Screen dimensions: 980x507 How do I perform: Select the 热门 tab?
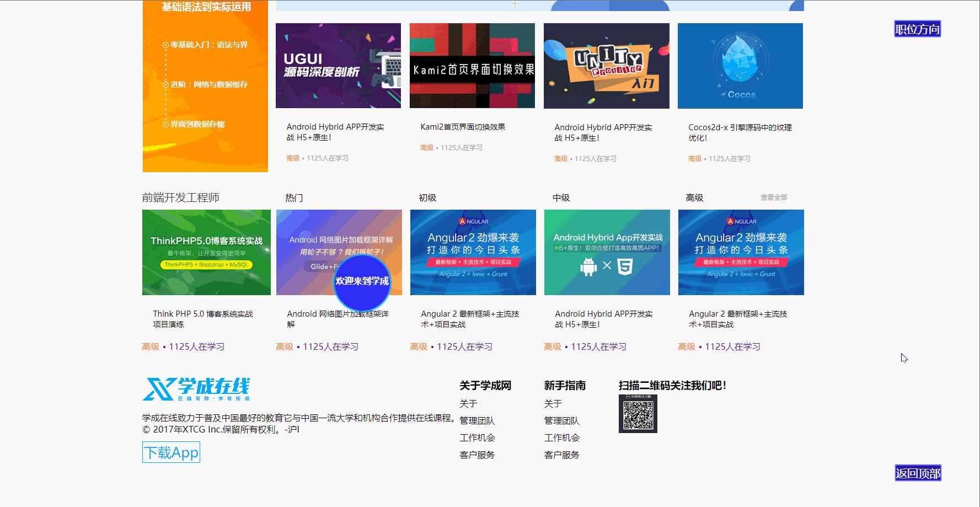294,198
